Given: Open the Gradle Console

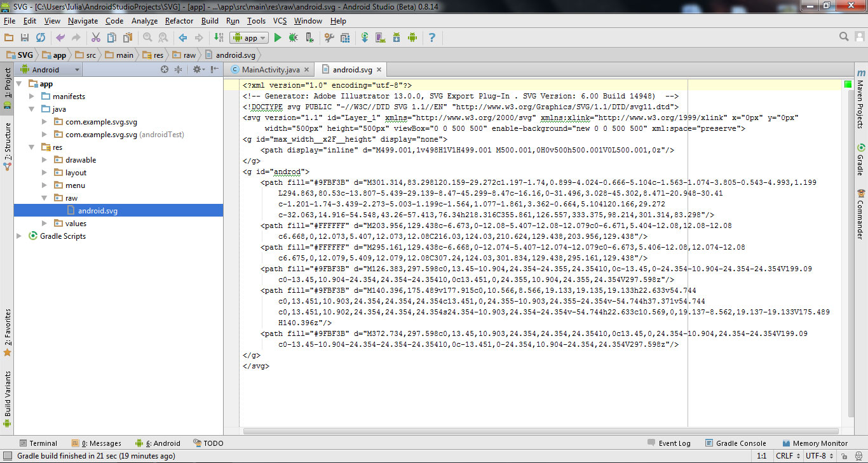Looking at the screenshot, I should 735,443.
